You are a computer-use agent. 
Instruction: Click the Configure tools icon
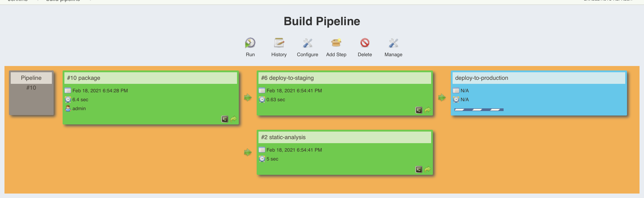point(307,43)
